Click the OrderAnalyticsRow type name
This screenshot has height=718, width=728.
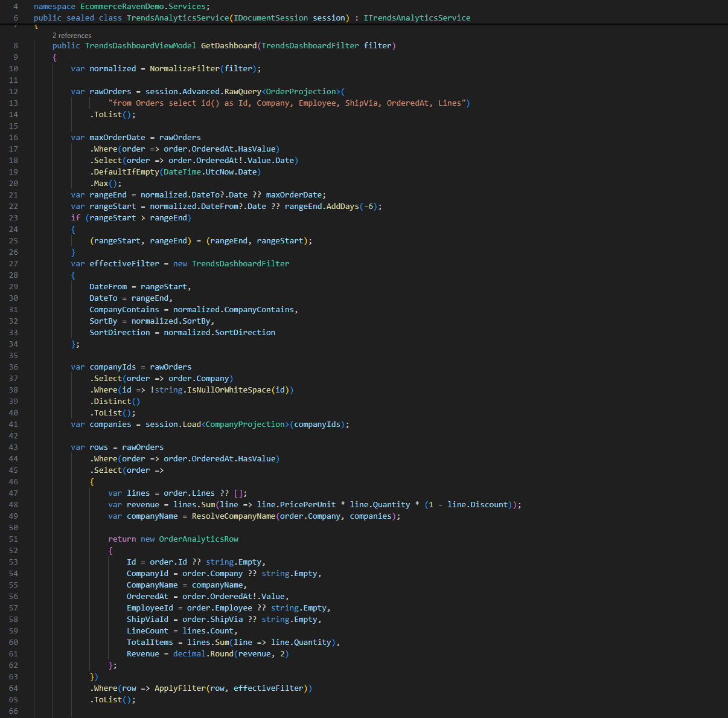tap(199, 539)
